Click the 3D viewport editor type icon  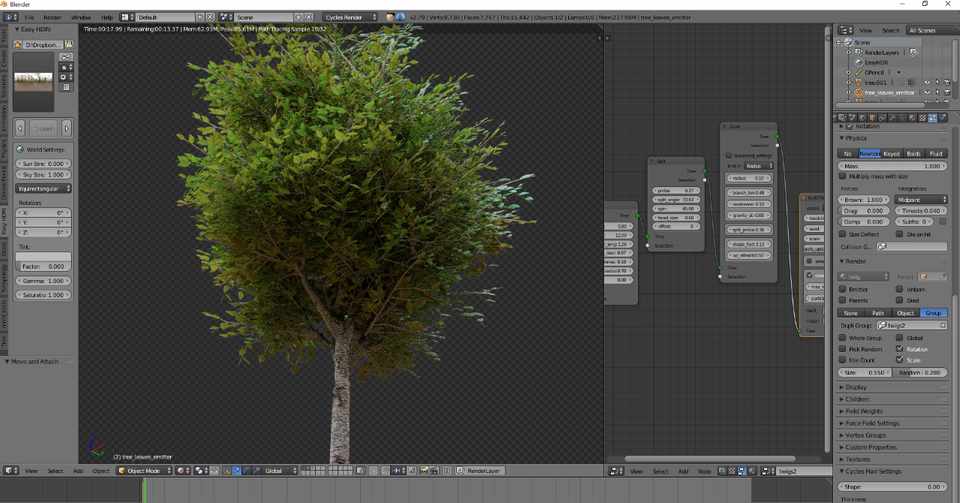coord(10,470)
